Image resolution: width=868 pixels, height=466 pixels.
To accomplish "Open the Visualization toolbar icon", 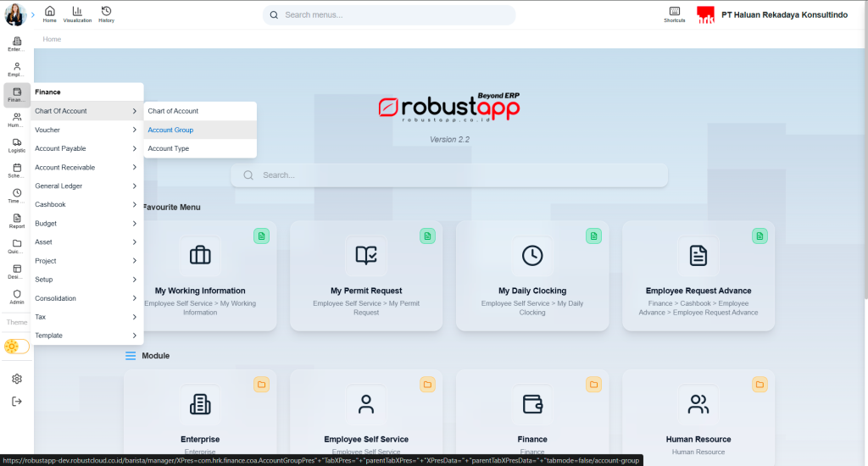I will click(77, 13).
